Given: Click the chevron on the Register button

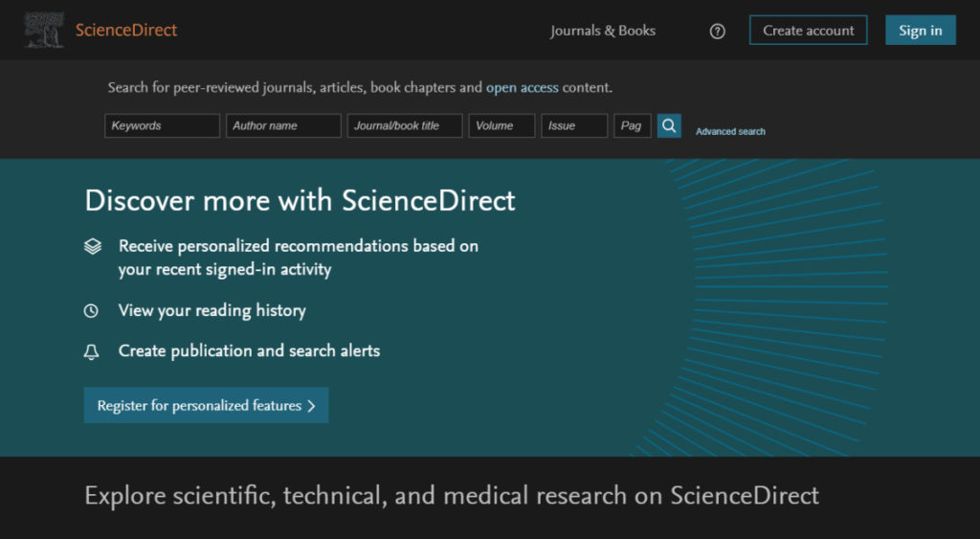Looking at the screenshot, I should point(311,406).
